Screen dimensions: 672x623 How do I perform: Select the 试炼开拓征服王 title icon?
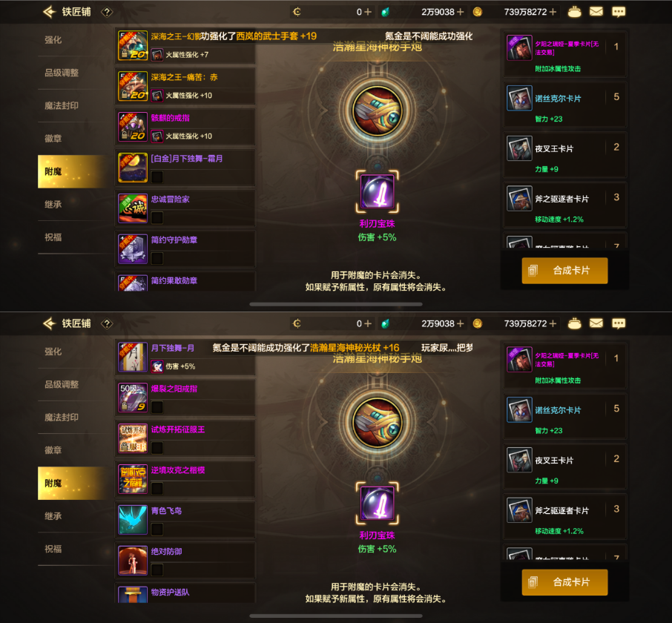[x=133, y=438]
